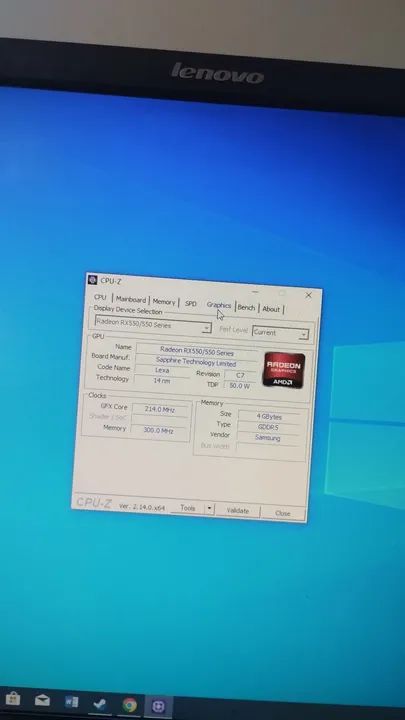
Task: Click the Tools button
Action: 188,508
